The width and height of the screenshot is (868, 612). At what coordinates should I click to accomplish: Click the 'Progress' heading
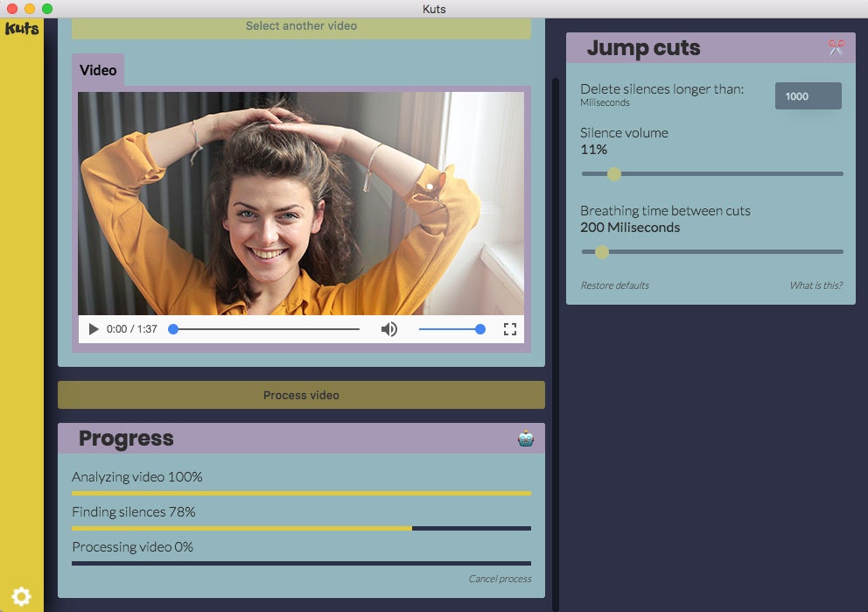[x=126, y=438]
